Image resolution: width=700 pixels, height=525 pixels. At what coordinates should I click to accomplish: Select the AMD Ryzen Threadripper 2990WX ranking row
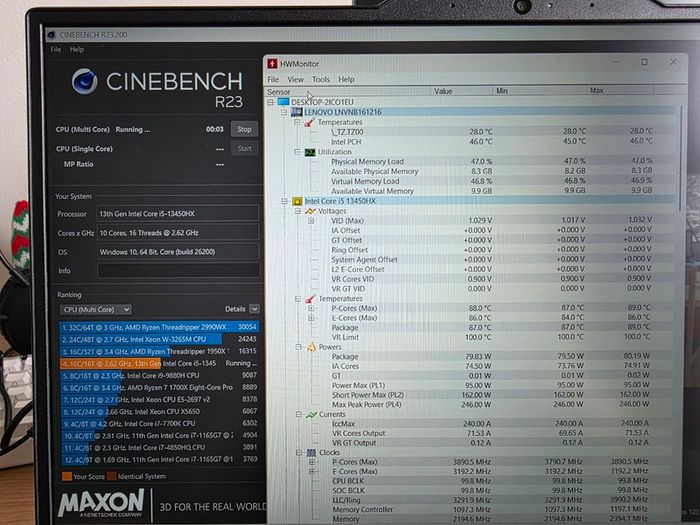(159, 327)
